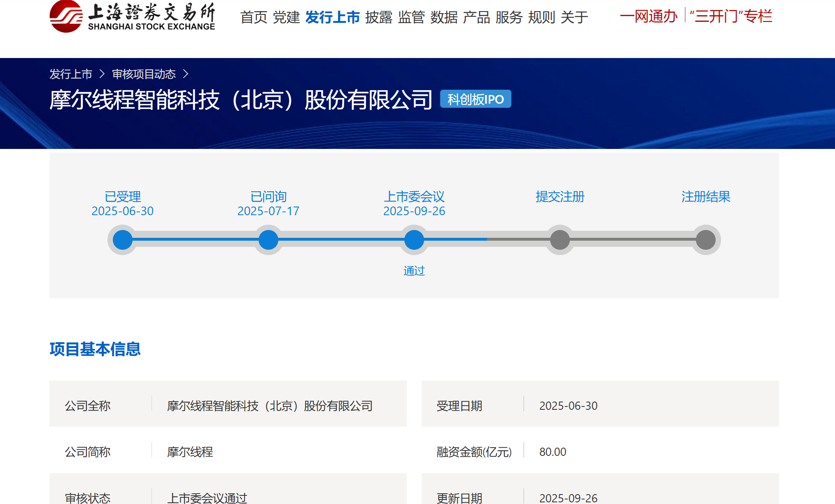The width and height of the screenshot is (835, 504).
Task: Click the 项目基本信息 heading
Action: (x=95, y=349)
